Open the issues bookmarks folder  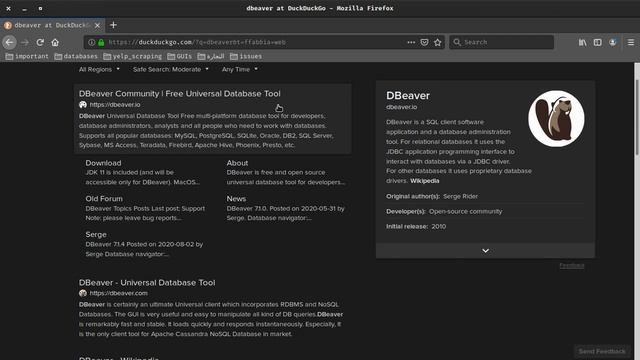246,56
